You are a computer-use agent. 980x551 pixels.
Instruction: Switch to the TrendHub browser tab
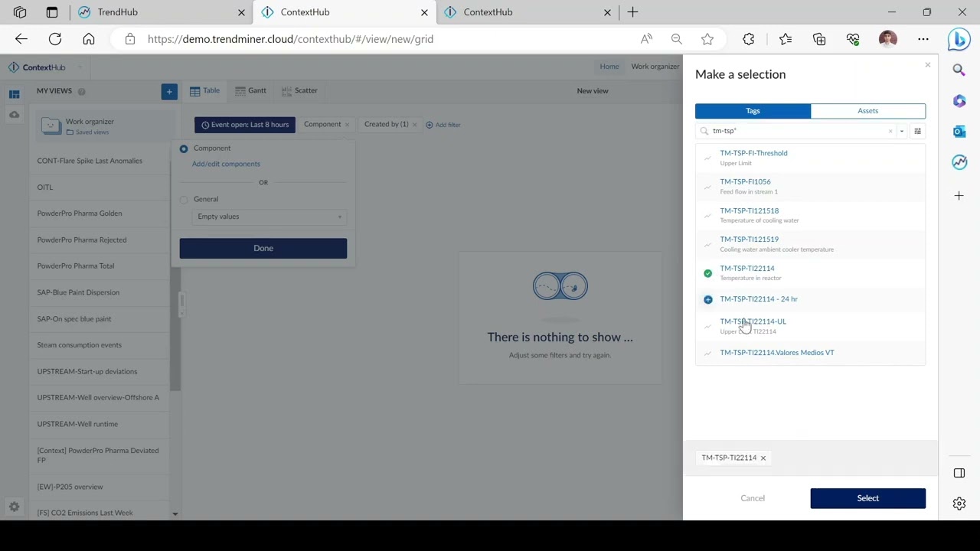[159, 12]
